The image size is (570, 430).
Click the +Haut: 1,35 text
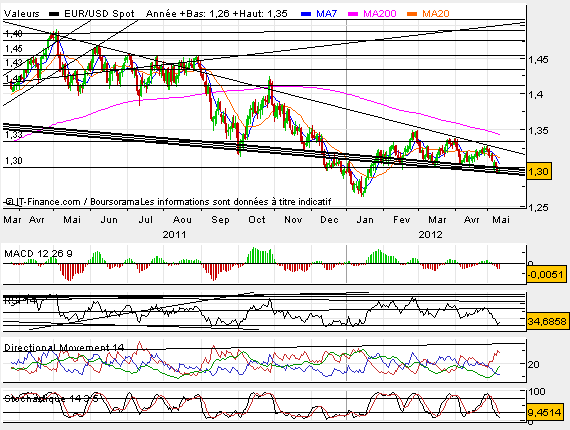click(x=260, y=14)
